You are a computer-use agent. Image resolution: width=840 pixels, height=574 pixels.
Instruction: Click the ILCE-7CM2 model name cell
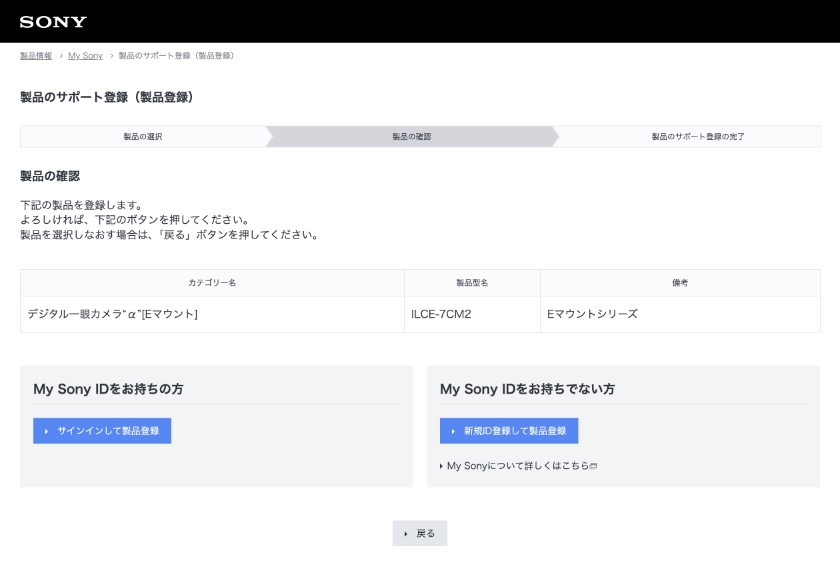point(441,314)
